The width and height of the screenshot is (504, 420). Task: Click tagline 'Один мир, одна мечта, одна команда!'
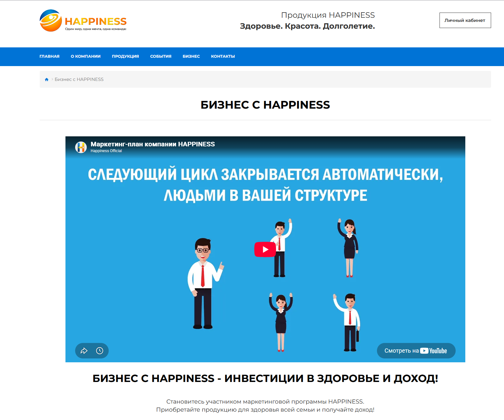pos(96,29)
